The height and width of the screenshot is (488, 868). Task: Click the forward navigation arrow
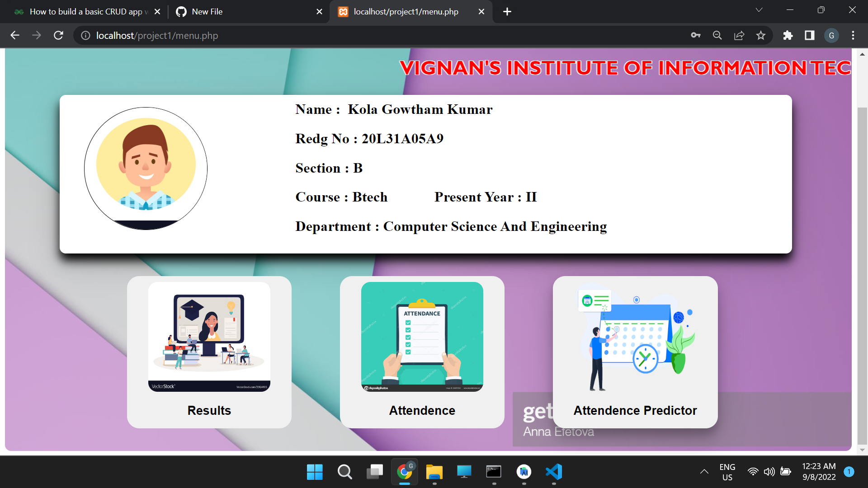coord(37,35)
